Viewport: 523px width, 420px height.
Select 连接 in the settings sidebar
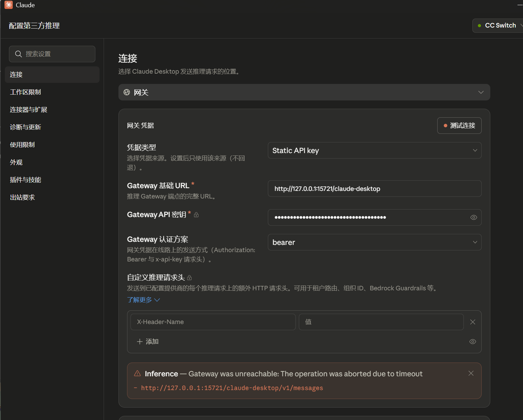[52, 75]
